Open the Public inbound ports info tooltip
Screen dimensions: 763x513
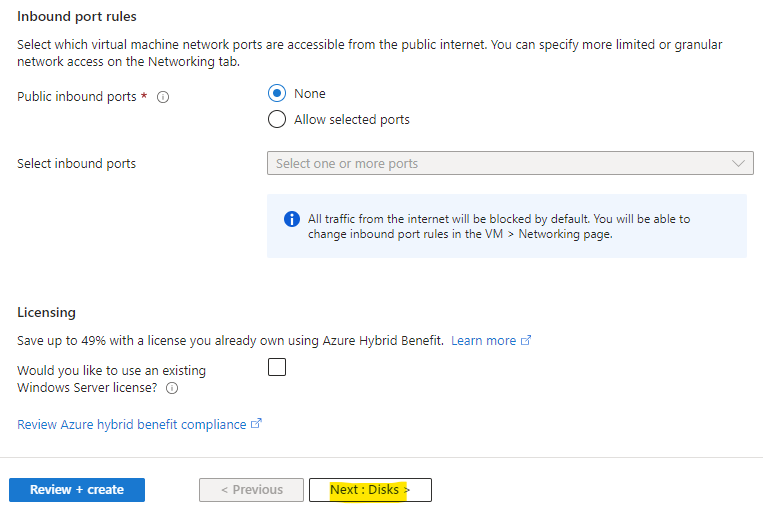(163, 97)
